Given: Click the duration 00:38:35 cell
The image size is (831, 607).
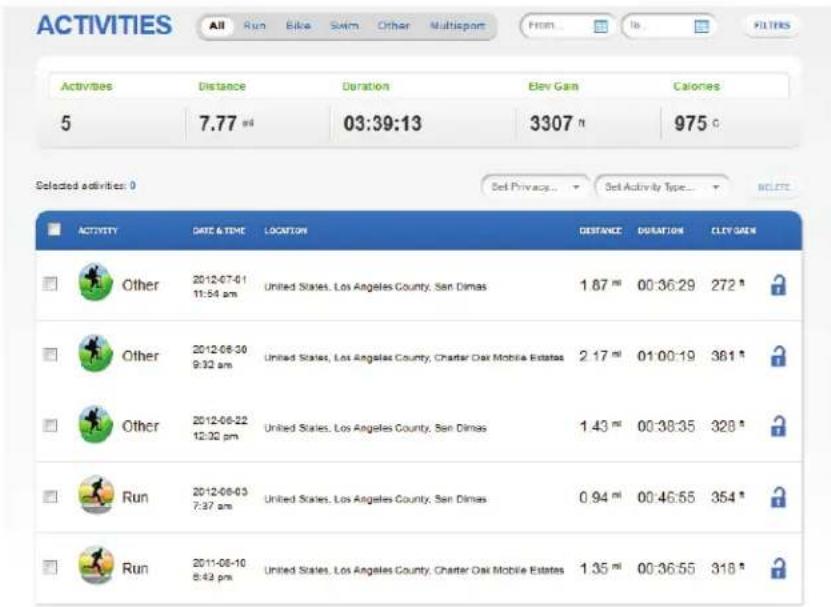Looking at the screenshot, I should click(x=666, y=426).
